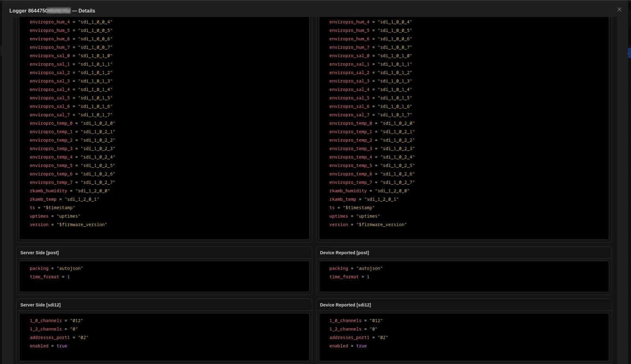Click the enabled = true line in Device Reported [sdi12]

point(348,346)
